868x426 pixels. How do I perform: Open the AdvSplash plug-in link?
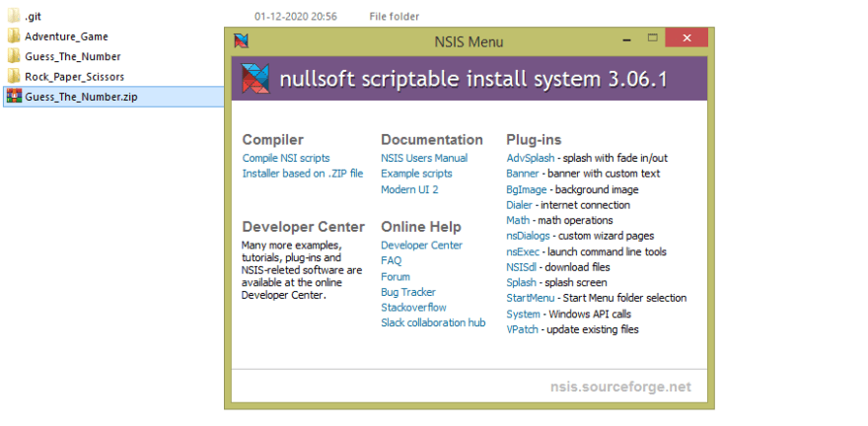[531, 158]
